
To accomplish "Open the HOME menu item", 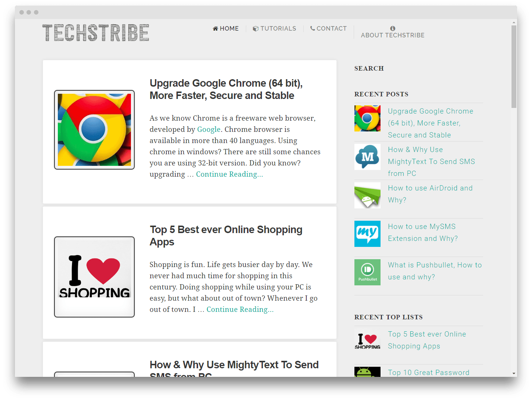I will (226, 28).
